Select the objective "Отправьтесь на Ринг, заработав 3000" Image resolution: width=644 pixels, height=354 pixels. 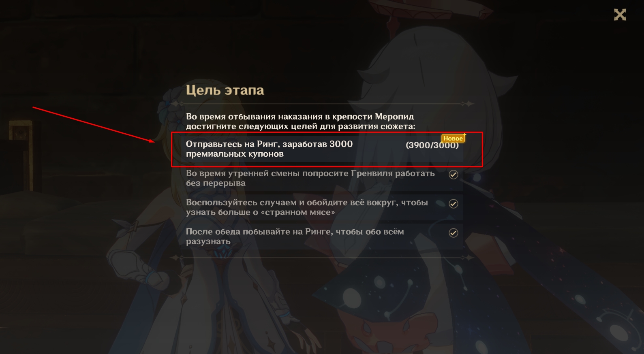pyautogui.click(x=318, y=149)
